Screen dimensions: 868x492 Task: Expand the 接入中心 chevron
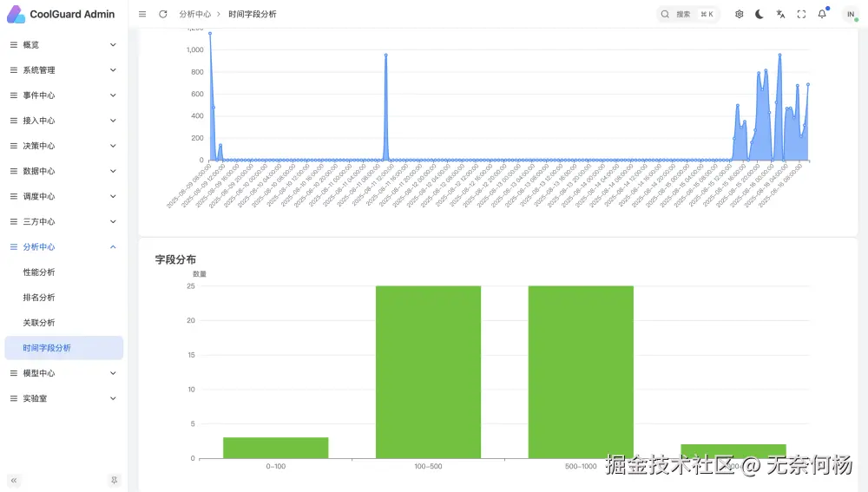113,121
